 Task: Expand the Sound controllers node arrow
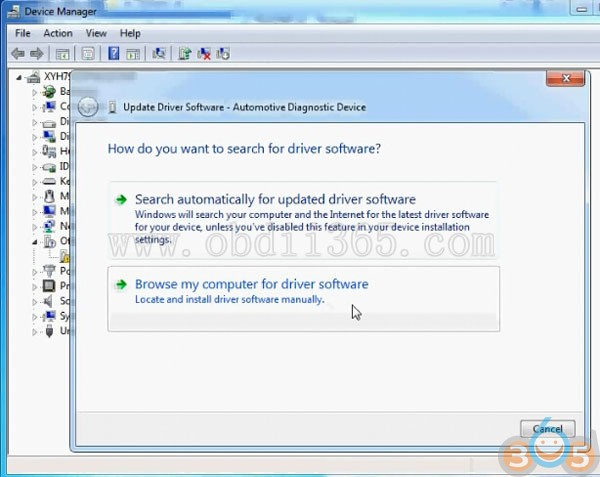[x=34, y=302]
